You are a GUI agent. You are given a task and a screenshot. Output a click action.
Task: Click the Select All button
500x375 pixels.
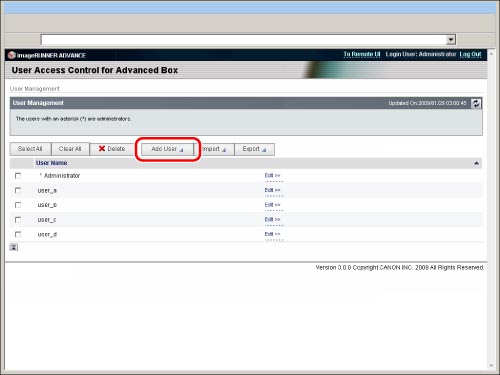pyautogui.click(x=30, y=149)
